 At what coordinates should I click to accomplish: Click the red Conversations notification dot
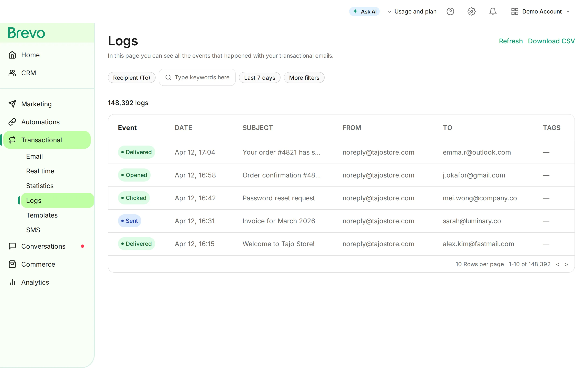[82, 246]
